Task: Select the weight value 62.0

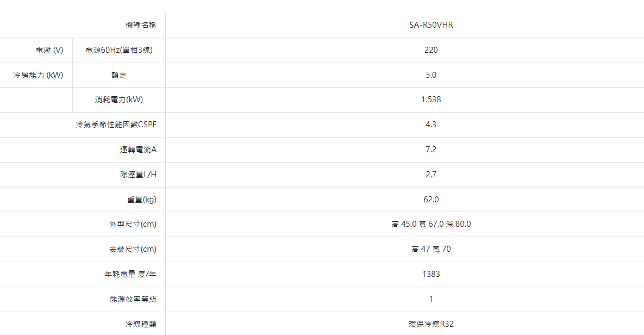Action: [431, 200]
